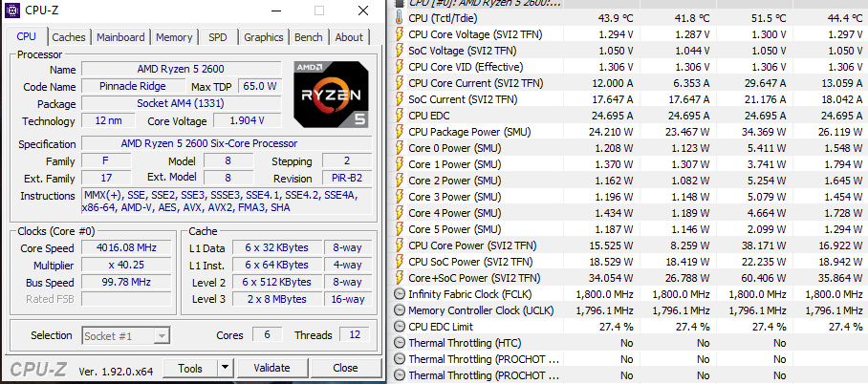
Task: Click lightning icon for Core 3 Power
Action: 400,197
